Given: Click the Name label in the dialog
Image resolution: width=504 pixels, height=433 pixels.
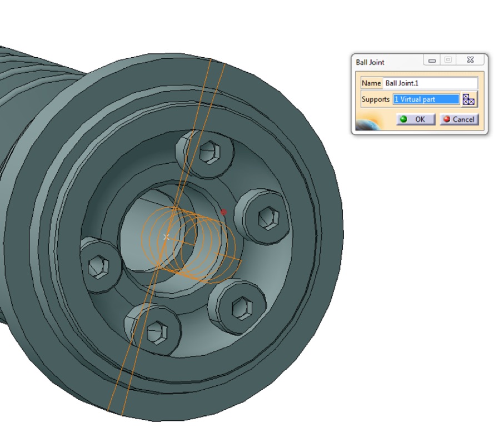Looking at the screenshot, I should pyautogui.click(x=371, y=83).
